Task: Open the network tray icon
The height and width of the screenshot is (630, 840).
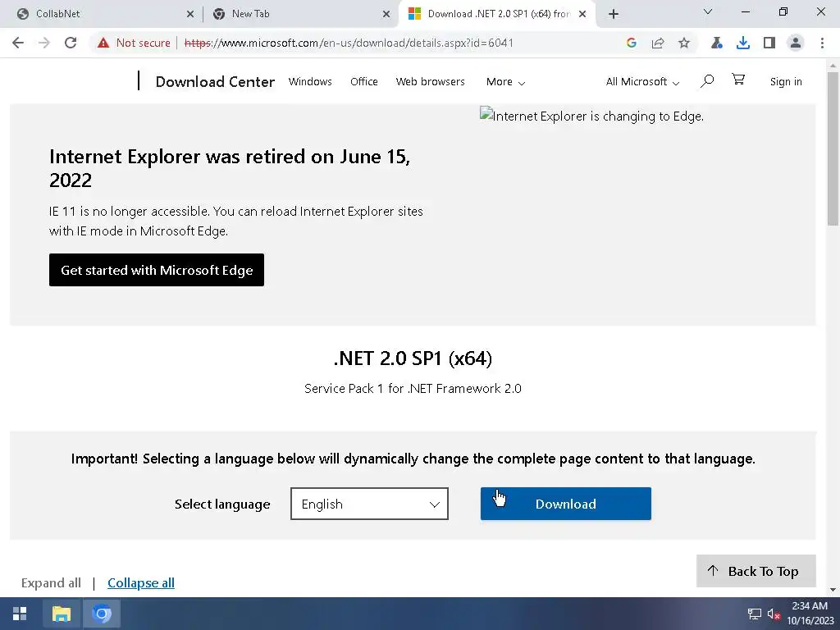Action: [755, 614]
